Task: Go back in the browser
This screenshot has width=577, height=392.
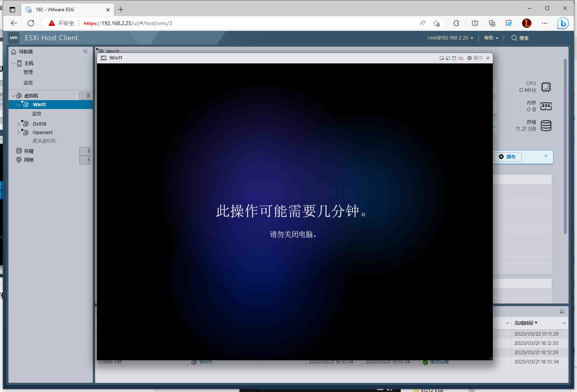Action: pos(14,23)
